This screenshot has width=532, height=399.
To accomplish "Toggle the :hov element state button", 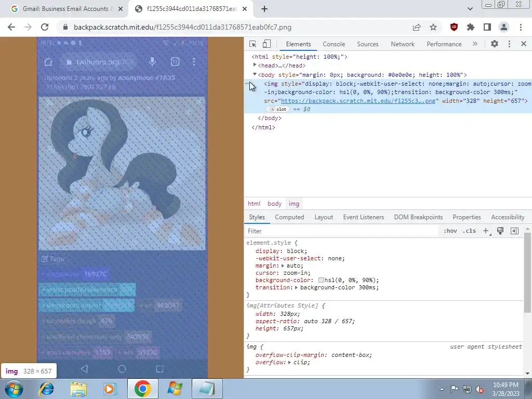I will click(x=450, y=231).
